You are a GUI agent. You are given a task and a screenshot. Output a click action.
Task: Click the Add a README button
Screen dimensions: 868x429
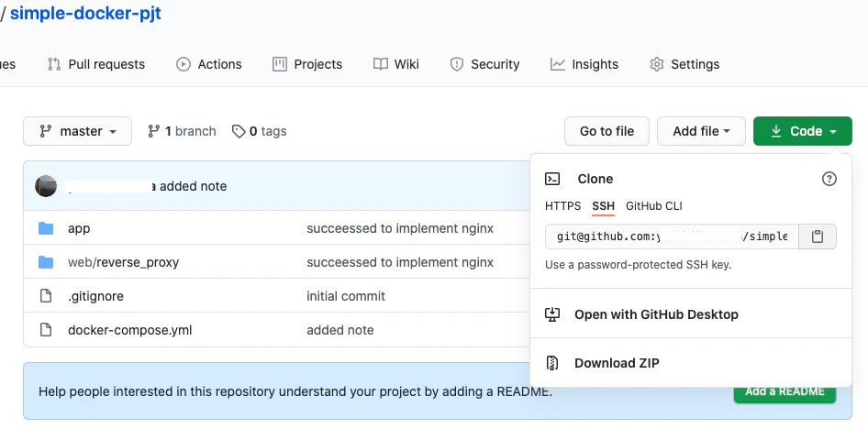coord(785,391)
